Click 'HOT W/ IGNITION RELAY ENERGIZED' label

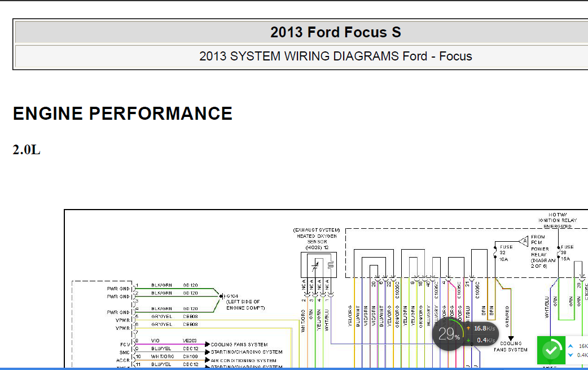[558, 221]
